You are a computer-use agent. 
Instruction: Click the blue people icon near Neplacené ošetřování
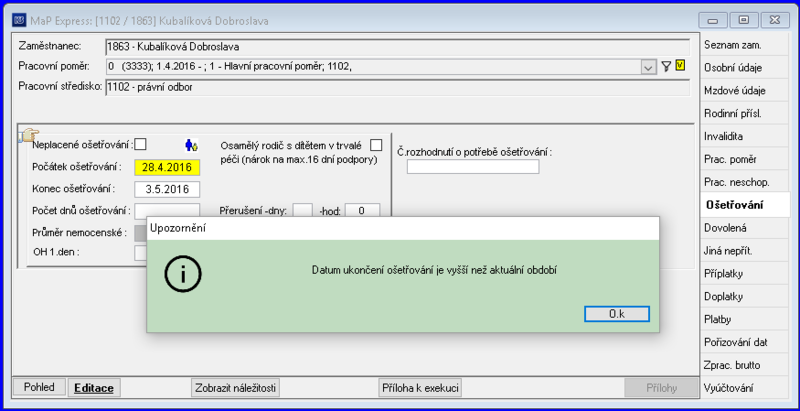click(191, 145)
